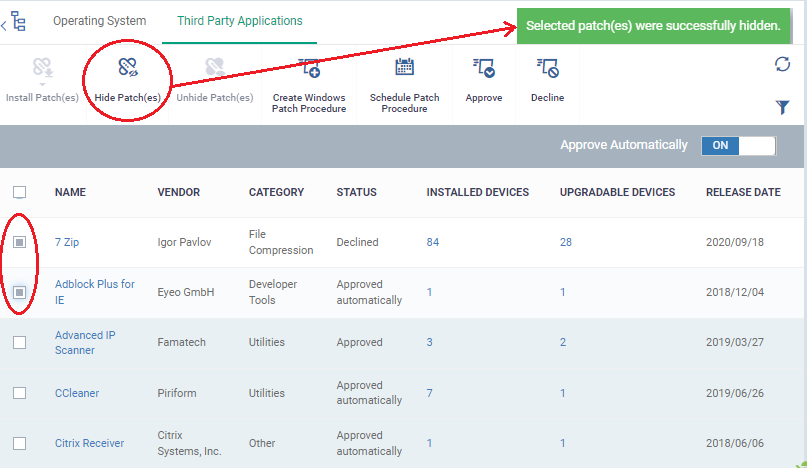Check the CCleaner row checkbox
The height and width of the screenshot is (468, 807).
(x=20, y=393)
